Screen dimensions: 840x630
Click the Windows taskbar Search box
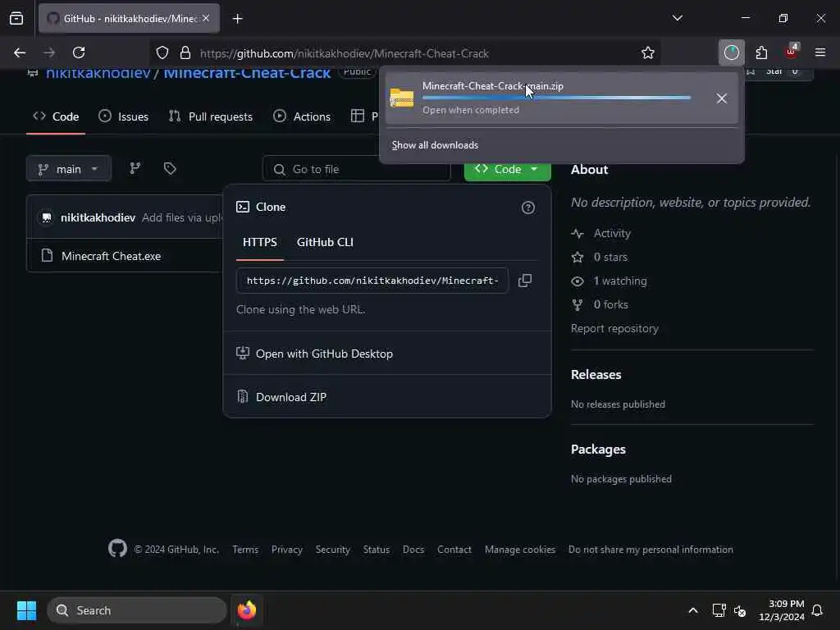pos(137,610)
